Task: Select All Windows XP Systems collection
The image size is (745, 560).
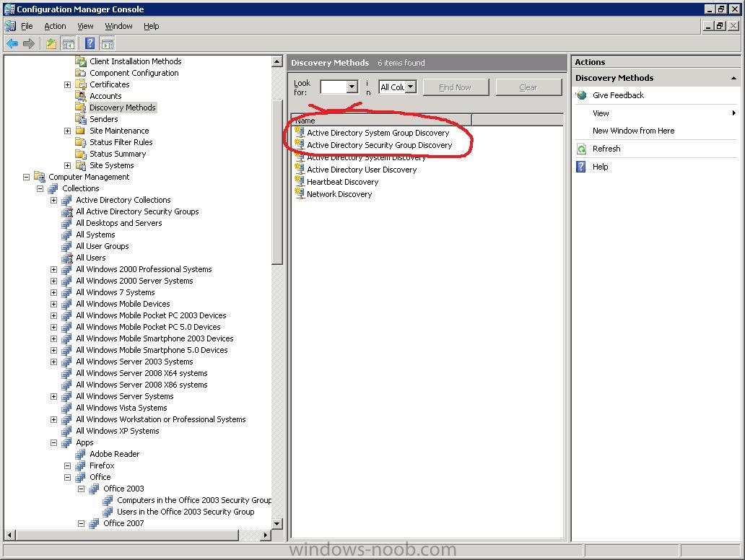Action: [x=118, y=431]
